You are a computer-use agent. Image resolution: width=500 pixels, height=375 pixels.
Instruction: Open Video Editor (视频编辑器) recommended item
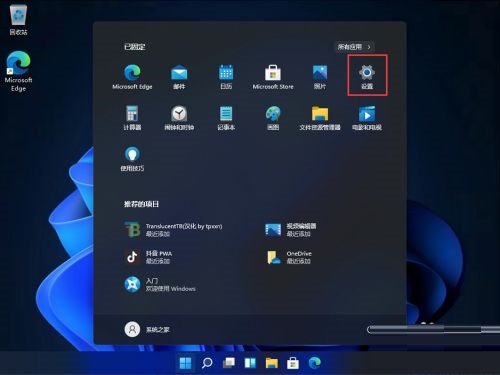(290, 230)
